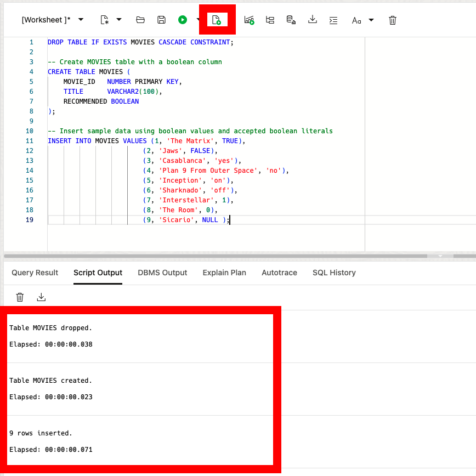476x476 pixels.
Task: Open the DBMS Output tab
Action: (162, 273)
